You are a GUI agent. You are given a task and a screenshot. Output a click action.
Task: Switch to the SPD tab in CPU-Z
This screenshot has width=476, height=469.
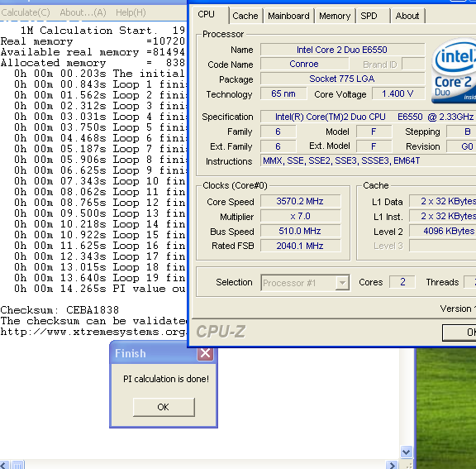click(373, 16)
